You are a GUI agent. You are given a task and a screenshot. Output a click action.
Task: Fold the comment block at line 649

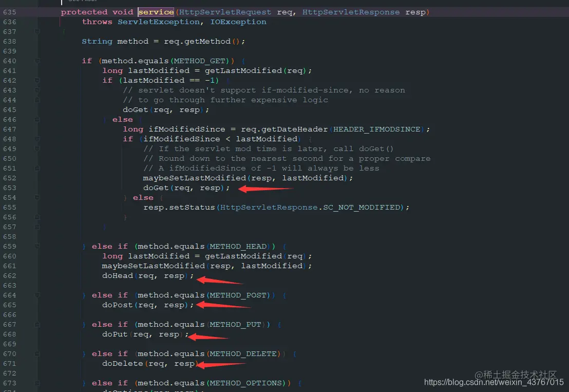37,149
